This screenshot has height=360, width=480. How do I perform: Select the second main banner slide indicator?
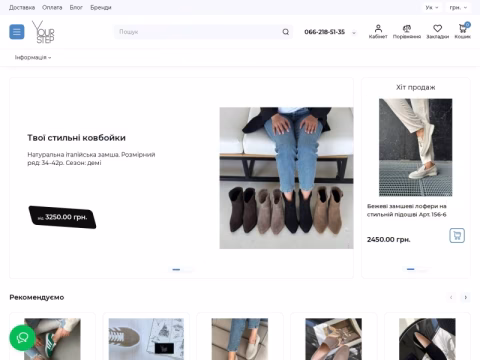click(188, 269)
